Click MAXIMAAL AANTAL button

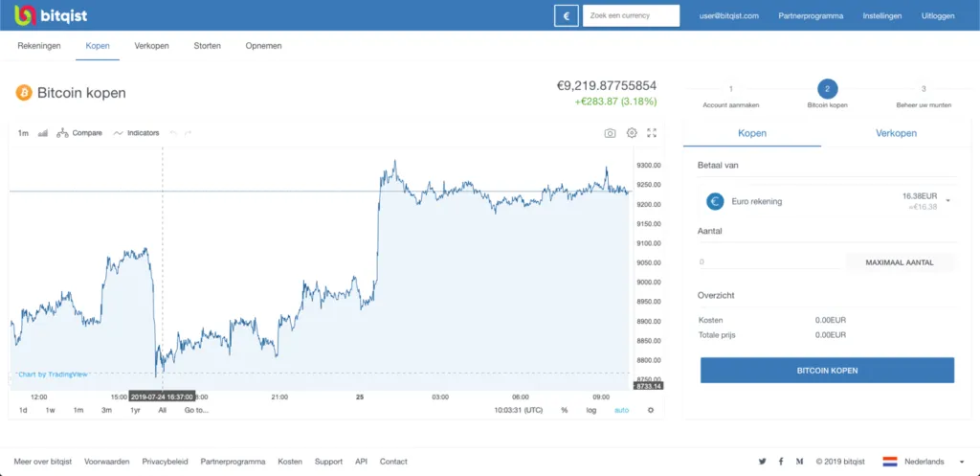tap(900, 262)
